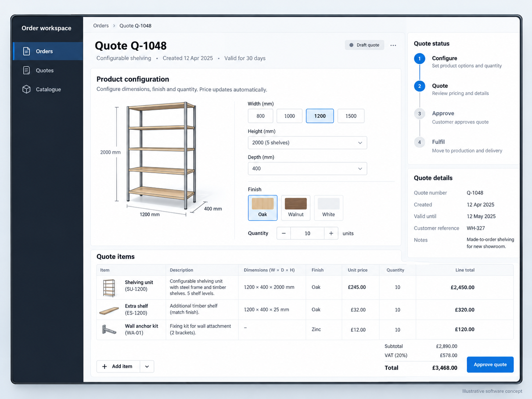Click the step 2 Quote circle
Screen dimensions: 532x399
pyautogui.click(x=420, y=86)
